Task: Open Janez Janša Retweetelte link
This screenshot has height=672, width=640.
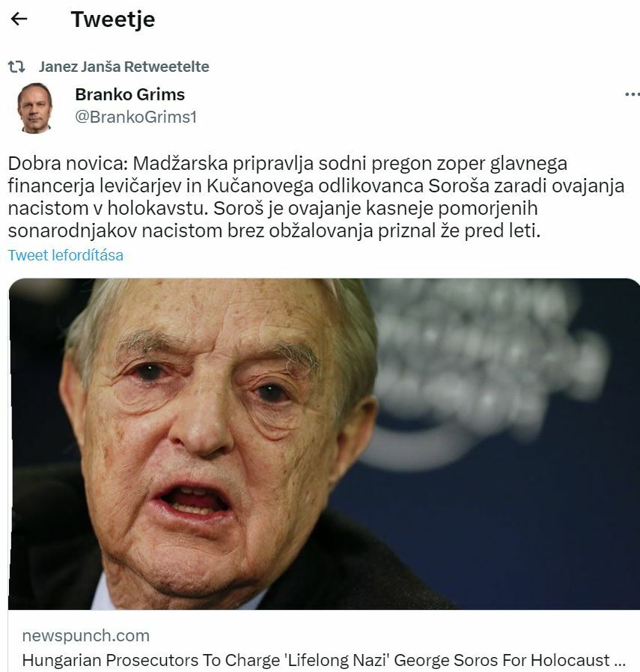Action: (x=124, y=67)
